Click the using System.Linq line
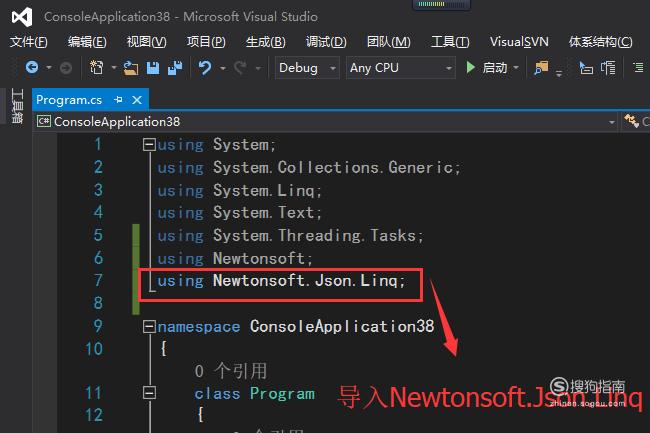This screenshot has height=433, width=650. 239,191
